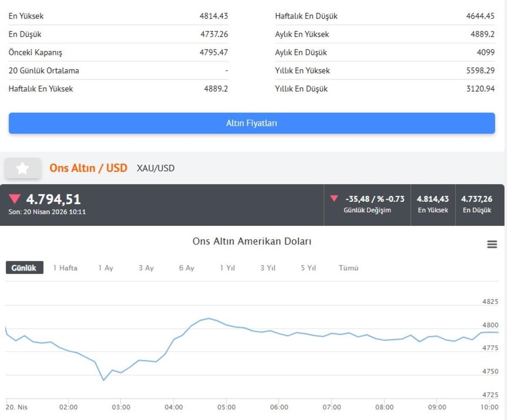Click the En Yüksek value 4.814,43 box
This screenshot has width=507, height=420.
tap(433, 204)
